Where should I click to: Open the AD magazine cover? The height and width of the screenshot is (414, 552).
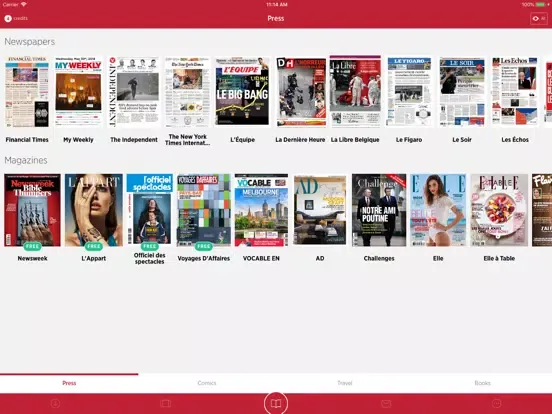320,211
